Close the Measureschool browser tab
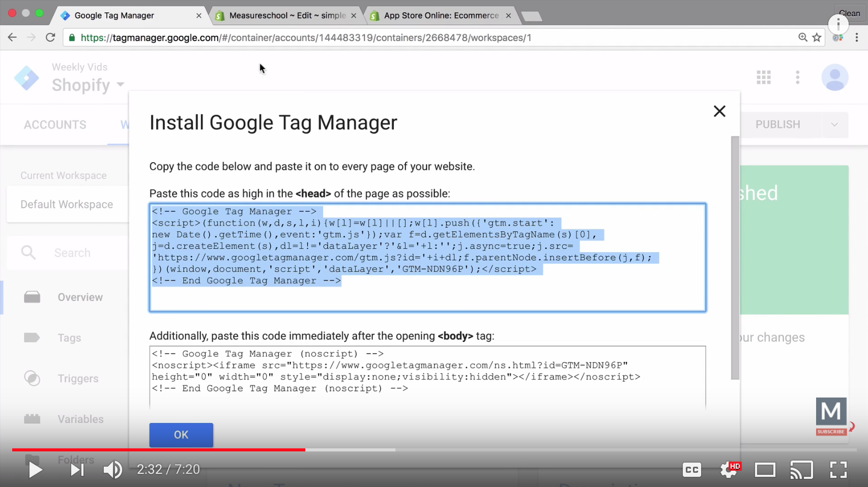This screenshot has height=487, width=868. [x=354, y=16]
